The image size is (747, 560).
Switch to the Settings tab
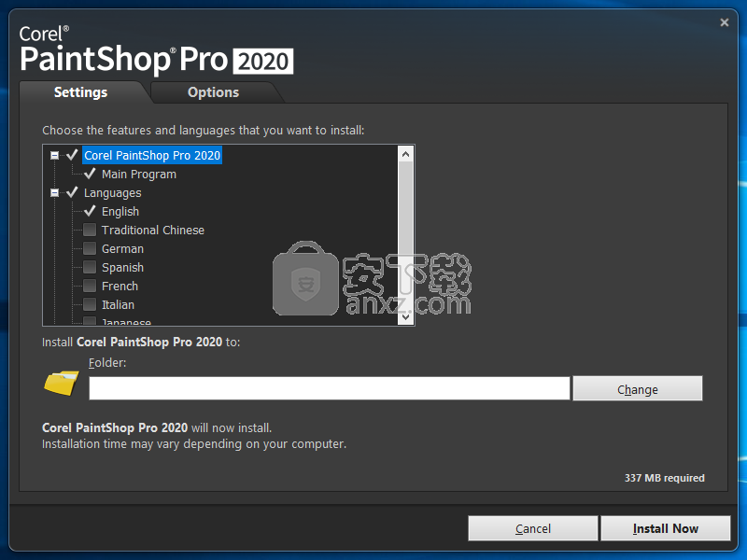tap(80, 92)
